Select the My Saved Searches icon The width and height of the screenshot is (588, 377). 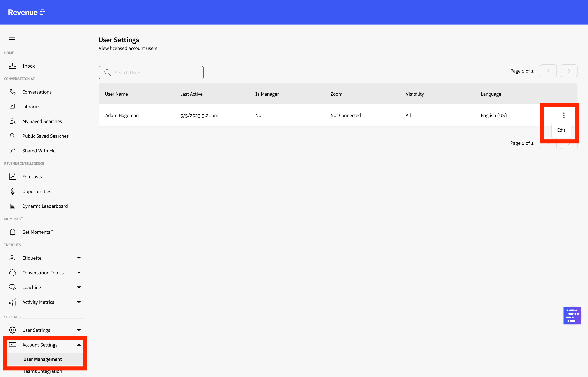13,121
